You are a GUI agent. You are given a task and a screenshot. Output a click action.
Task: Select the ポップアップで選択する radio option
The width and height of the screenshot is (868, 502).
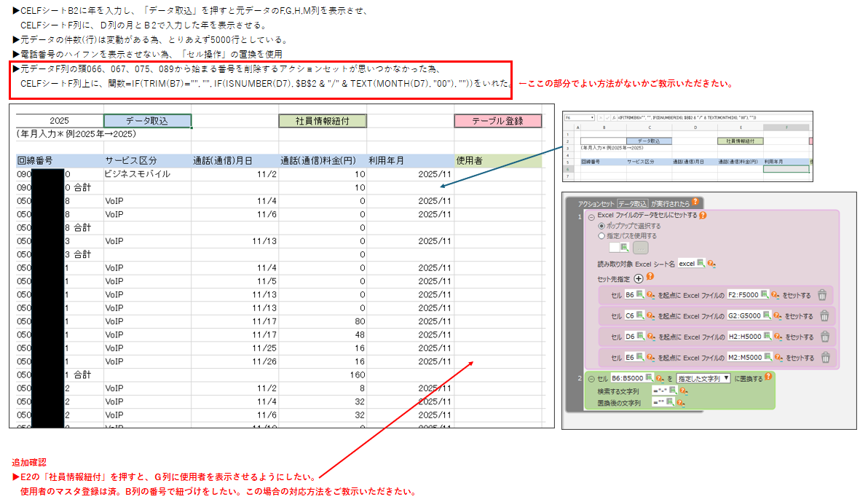601,226
